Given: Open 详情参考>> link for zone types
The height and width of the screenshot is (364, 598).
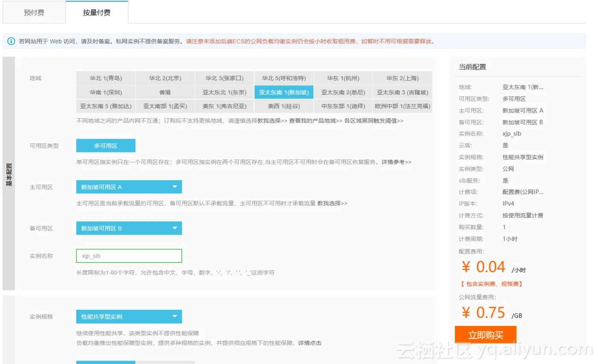Looking at the screenshot, I should [x=396, y=162].
